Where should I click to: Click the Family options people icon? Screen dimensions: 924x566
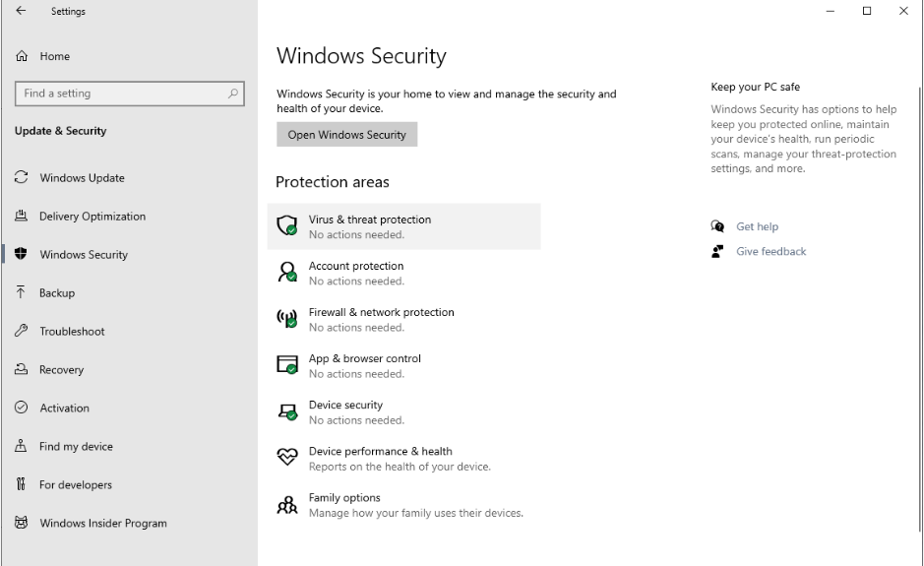[286, 505]
